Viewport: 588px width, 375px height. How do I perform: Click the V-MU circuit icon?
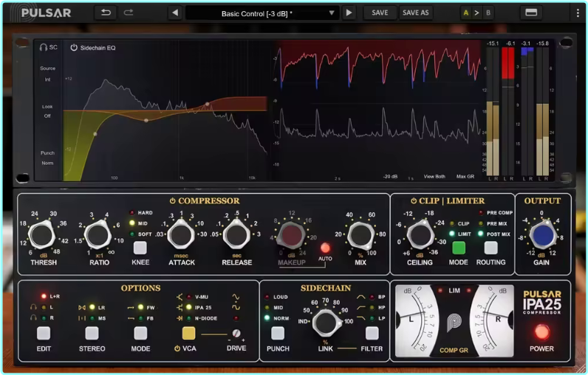tap(180, 297)
